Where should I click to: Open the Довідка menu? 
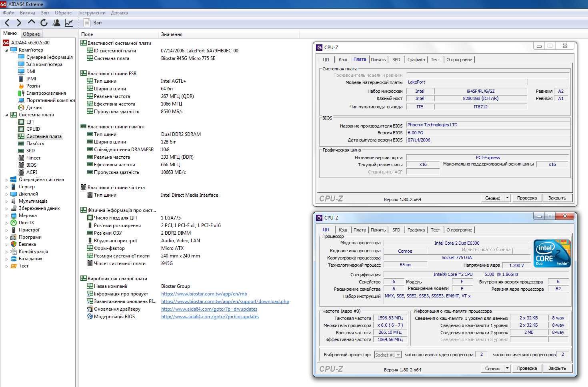click(x=119, y=13)
